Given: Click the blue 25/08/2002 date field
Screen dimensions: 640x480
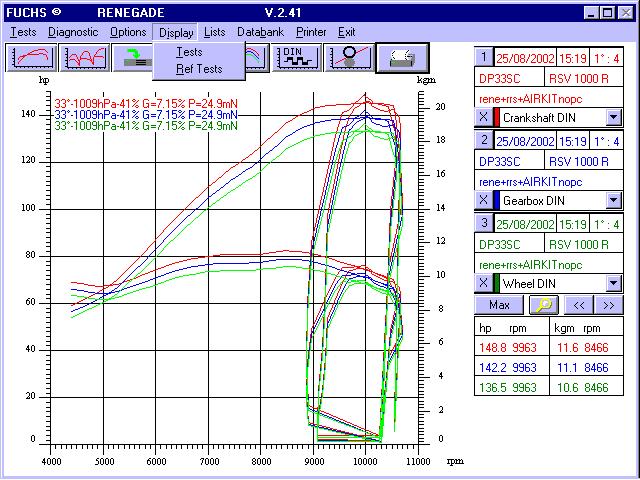Looking at the screenshot, I should (x=525, y=142).
